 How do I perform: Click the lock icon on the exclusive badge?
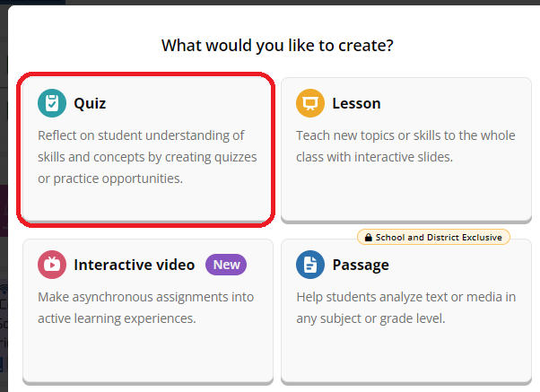(366, 238)
